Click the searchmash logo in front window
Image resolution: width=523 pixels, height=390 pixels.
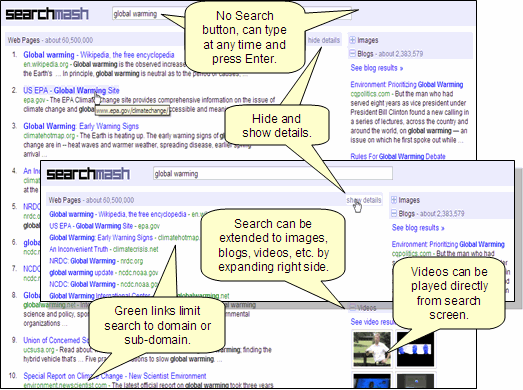(x=88, y=173)
